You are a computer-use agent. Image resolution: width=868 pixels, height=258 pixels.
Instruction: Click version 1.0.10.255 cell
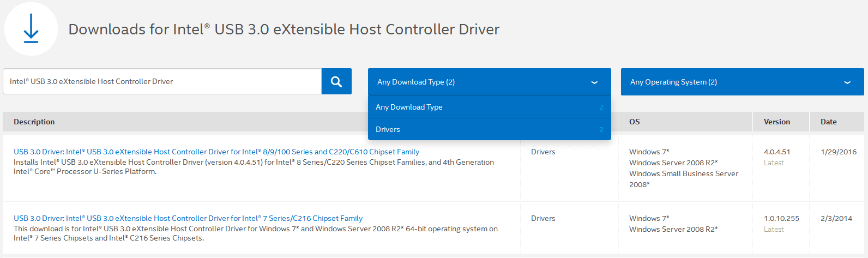[x=781, y=218]
